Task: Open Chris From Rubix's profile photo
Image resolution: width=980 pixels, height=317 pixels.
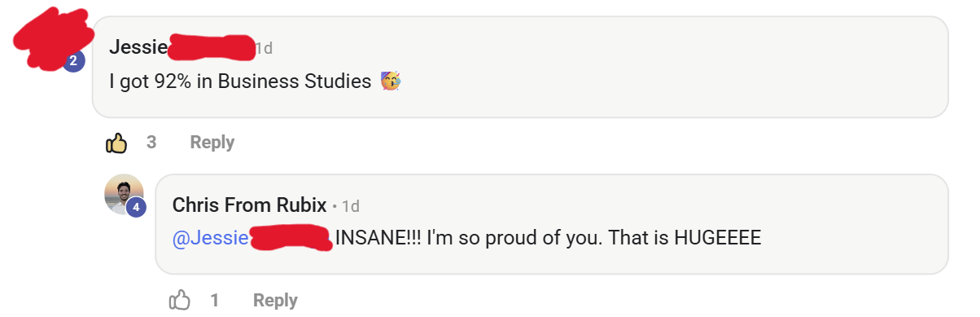Action: [124, 193]
